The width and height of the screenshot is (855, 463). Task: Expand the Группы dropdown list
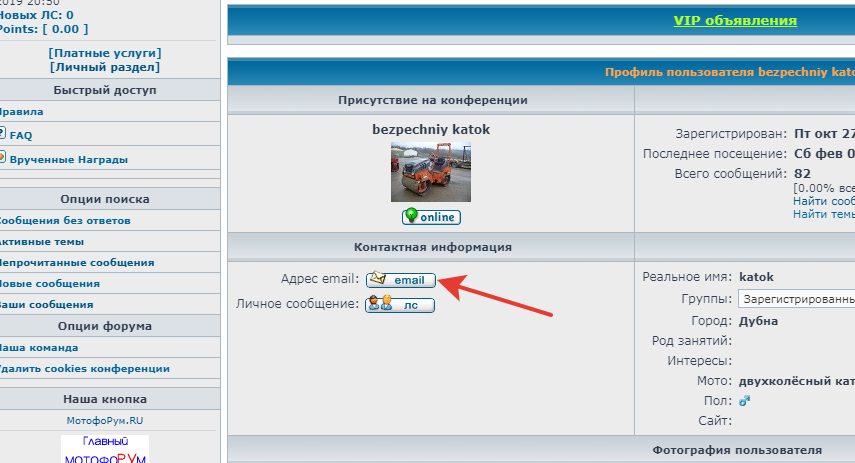click(x=796, y=299)
